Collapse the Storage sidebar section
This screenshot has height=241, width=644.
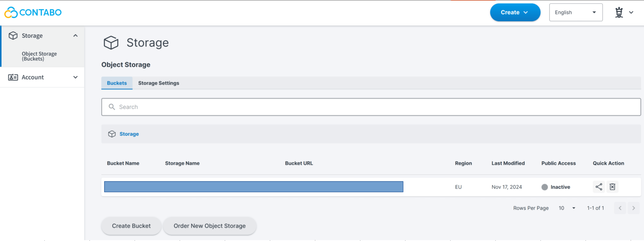coord(75,36)
